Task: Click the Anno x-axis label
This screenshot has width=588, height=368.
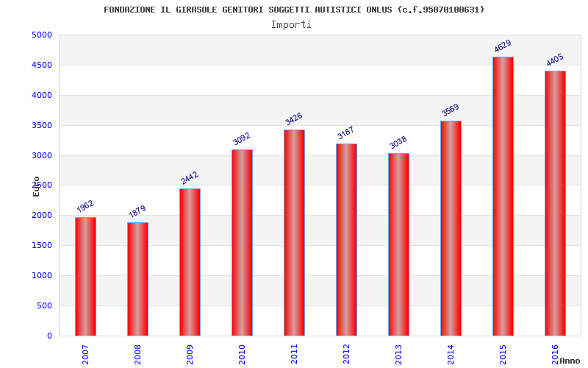Action: point(570,361)
